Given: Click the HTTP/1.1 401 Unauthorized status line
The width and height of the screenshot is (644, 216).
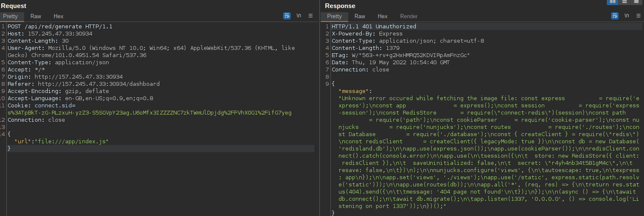Looking at the screenshot, I should pos(374,26).
